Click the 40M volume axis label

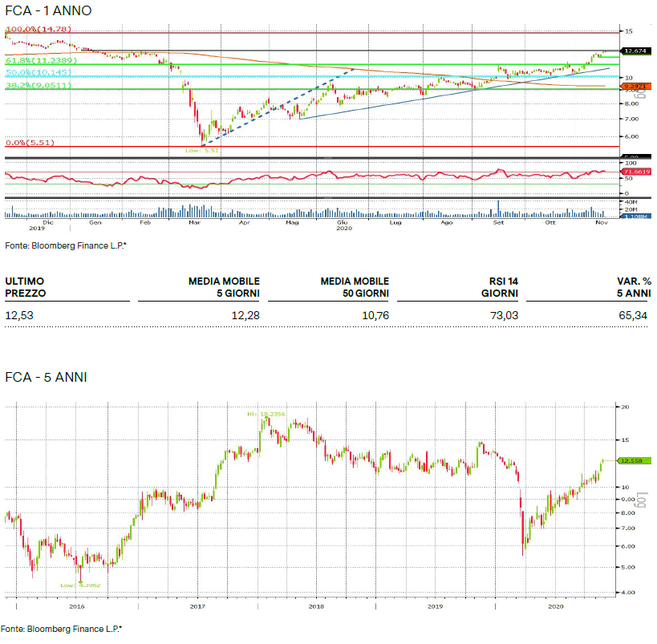(631, 202)
